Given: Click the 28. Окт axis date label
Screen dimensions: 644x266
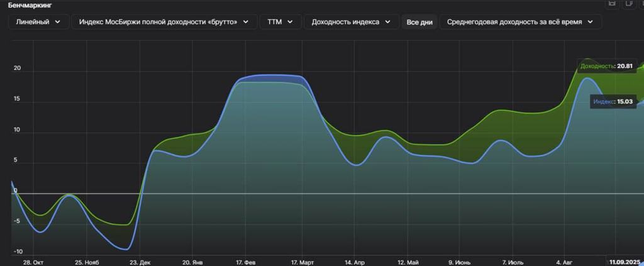Looking at the screenshot, I should point(33,261).
